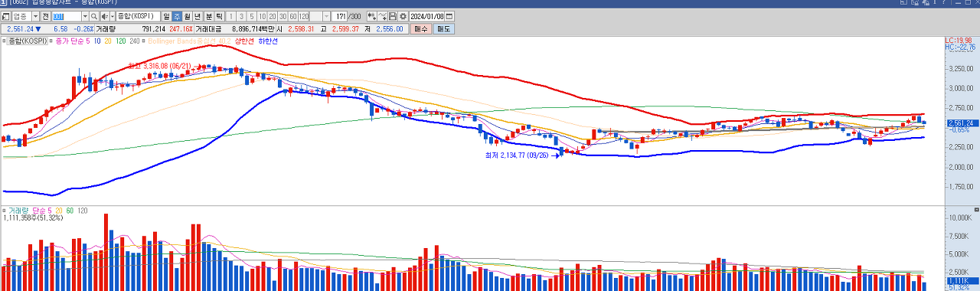Open the custom interval combo box arrow
This screenshot has height=291, width=980.
point(326,16)
